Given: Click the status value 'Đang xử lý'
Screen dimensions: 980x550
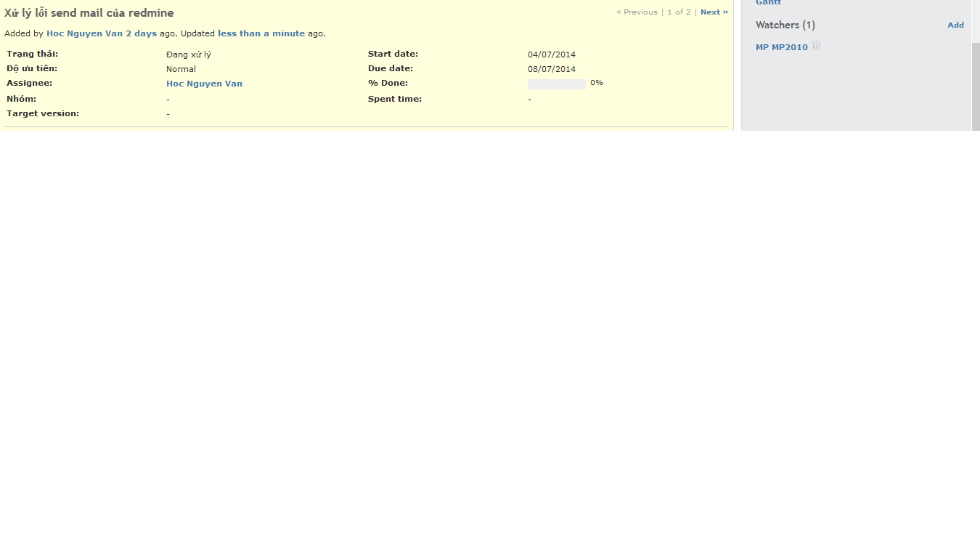Looking at the screenshot, I should pyautogui.click(x=189, y=54).
